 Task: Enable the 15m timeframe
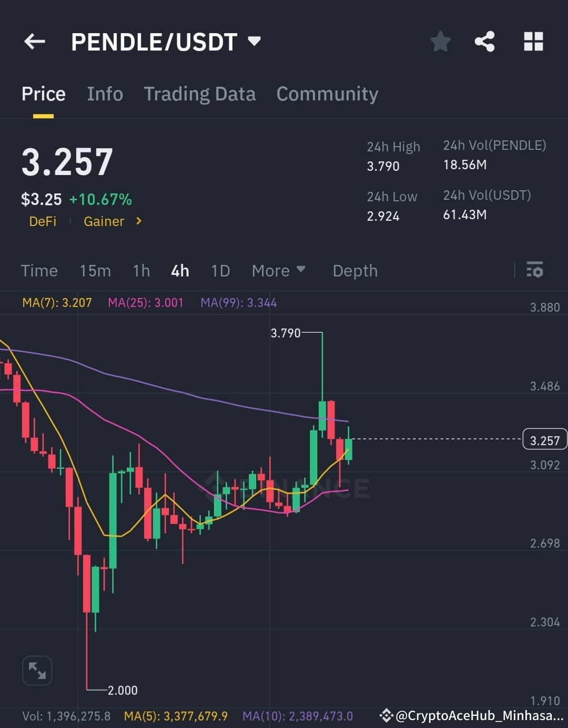click(x=95, y=271)
